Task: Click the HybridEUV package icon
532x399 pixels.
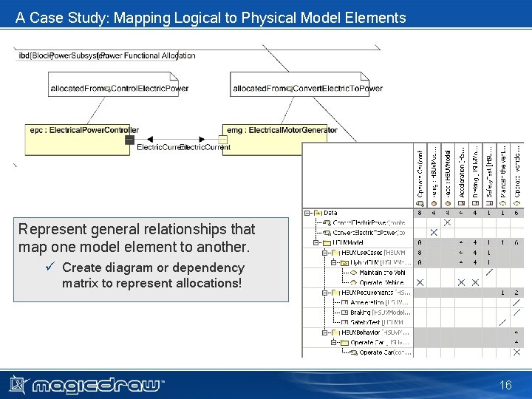Action: point(345,263)
